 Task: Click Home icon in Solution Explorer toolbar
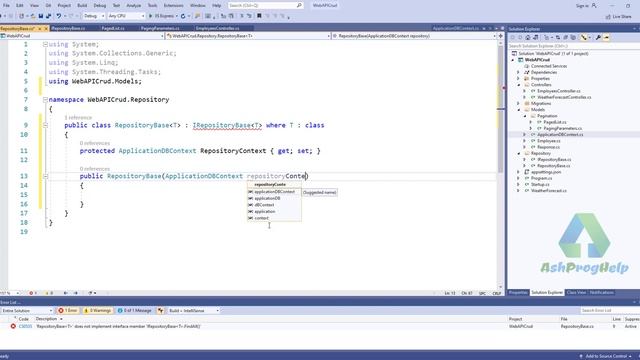[x=528, y=38]
